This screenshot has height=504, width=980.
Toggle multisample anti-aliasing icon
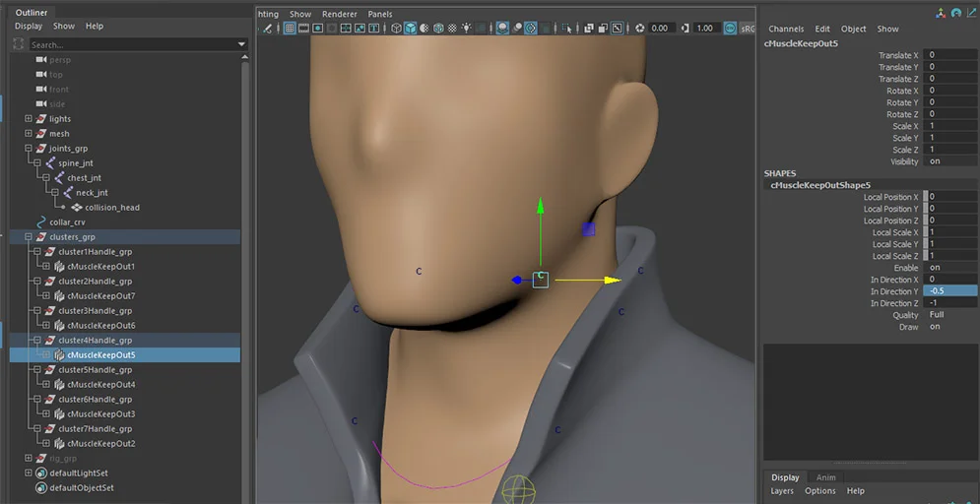click(x=531, y=29)
